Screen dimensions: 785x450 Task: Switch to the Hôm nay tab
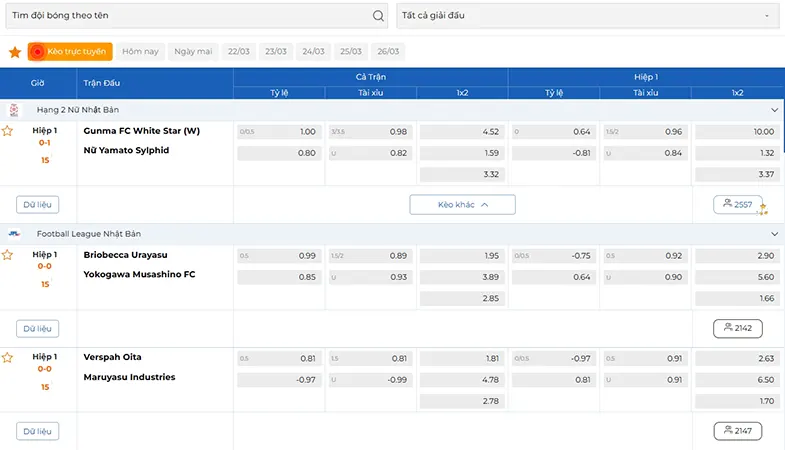click(x=140, y=52)
